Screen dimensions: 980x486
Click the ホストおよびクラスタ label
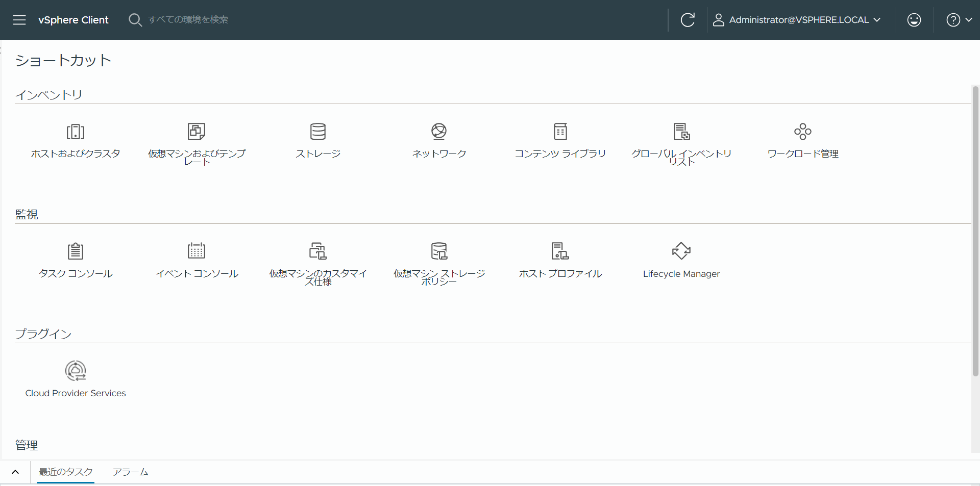76,154
